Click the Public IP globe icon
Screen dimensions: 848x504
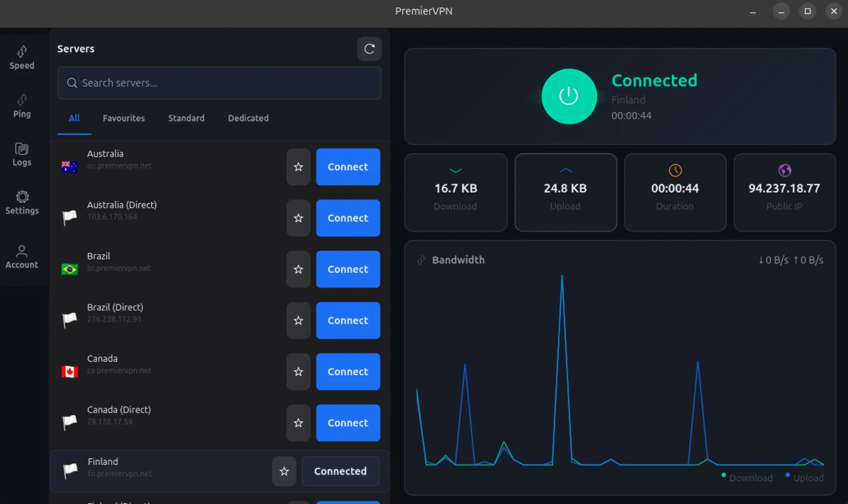pyautogui.click(x=784, y=170)
